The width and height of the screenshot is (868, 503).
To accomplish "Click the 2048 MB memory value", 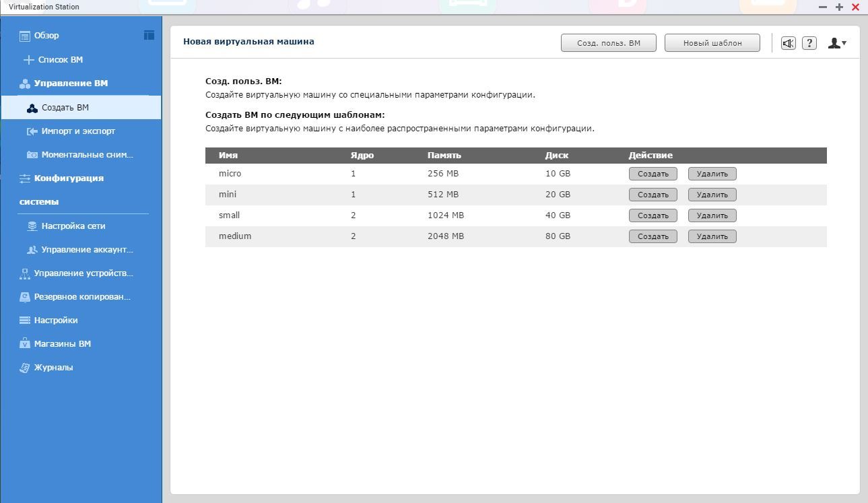I will 446,236.
